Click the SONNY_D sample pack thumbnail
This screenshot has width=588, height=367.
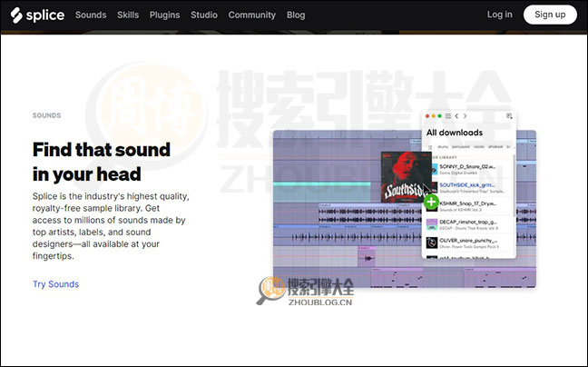(434, 169)
